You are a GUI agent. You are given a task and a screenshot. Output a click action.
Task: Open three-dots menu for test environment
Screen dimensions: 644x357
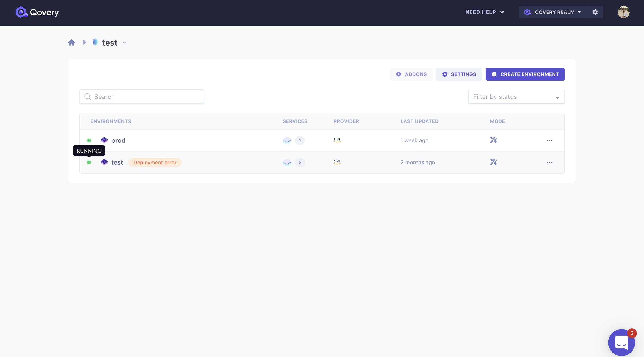tap(549, 162)
